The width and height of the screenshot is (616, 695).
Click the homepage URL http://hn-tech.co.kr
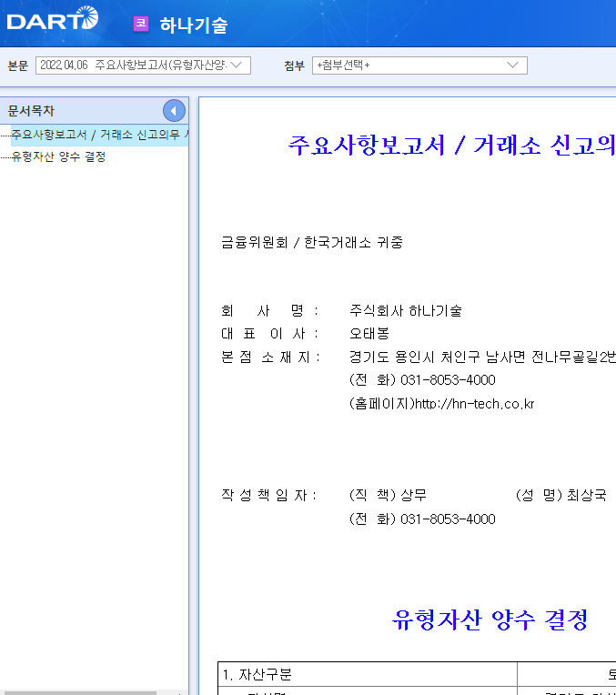pyautogui.click(x=475, y=404)
